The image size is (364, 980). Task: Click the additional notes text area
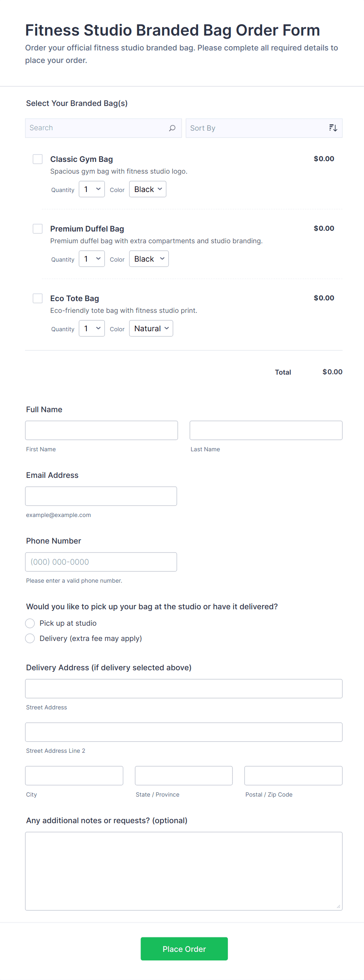184,871
